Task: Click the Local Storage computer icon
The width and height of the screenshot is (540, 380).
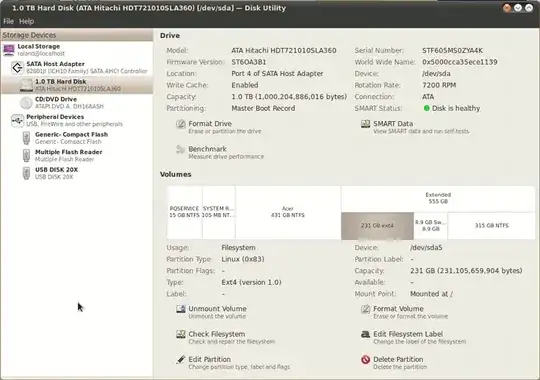Action: (x=9, y=50)
